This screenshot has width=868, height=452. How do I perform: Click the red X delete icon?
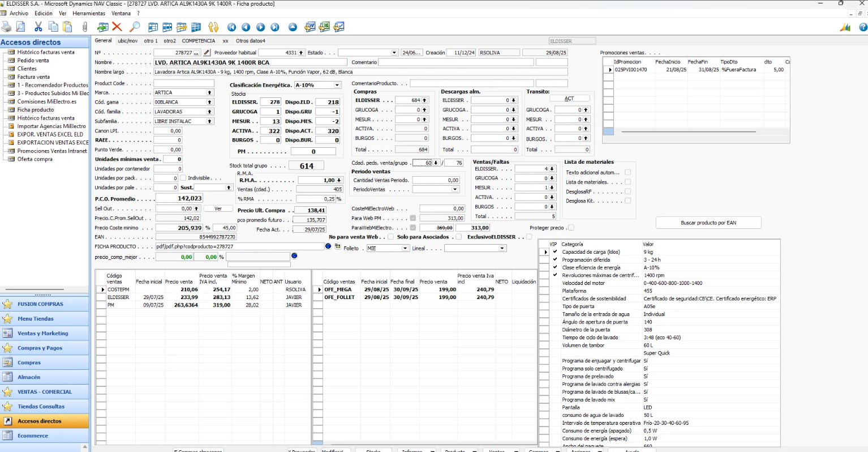point(117,27)
